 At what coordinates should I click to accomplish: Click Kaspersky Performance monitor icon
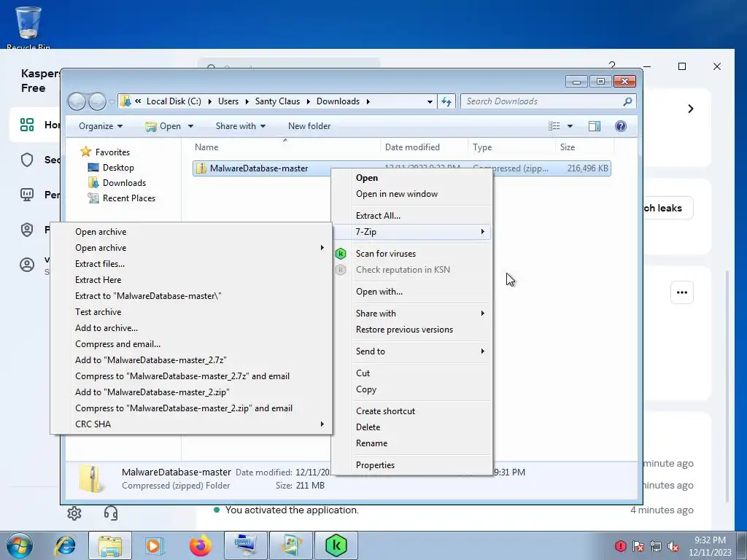coord(27,194)
